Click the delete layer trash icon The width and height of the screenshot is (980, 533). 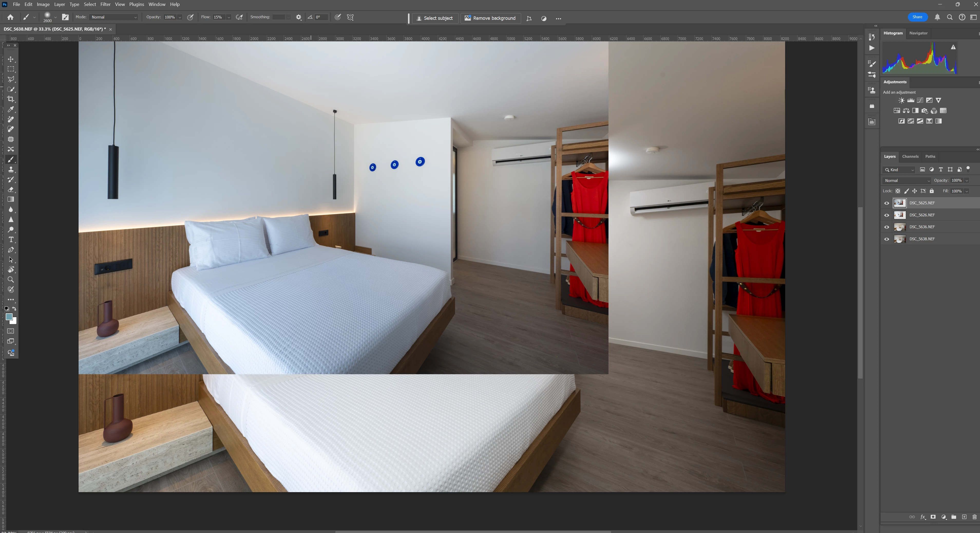pos(974,517)
